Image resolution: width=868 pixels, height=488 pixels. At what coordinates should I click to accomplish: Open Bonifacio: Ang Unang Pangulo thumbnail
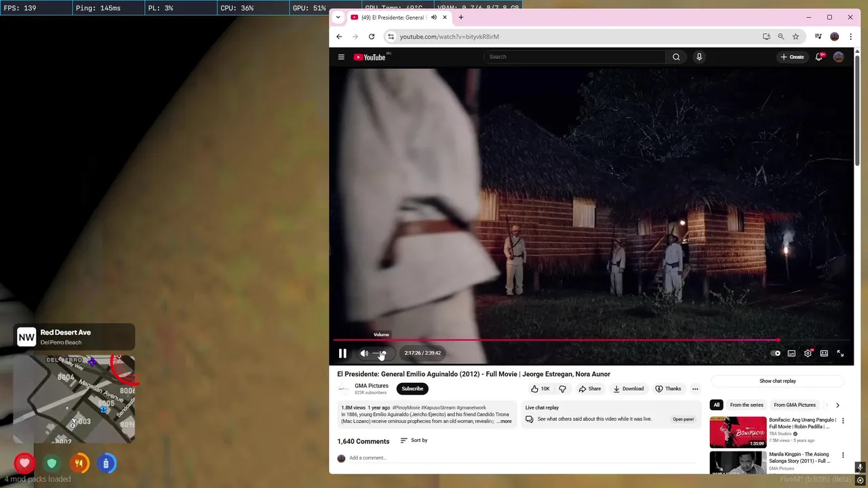click(738, 432)
